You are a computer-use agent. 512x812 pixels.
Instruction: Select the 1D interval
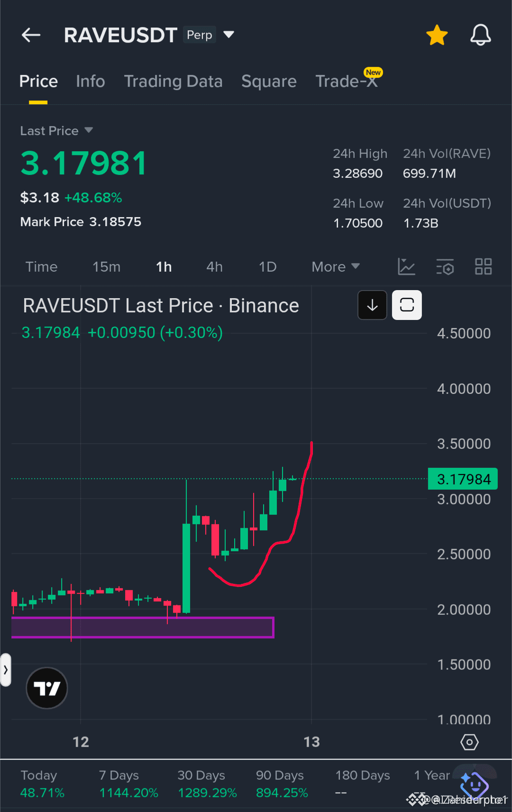tap(267, 267)
